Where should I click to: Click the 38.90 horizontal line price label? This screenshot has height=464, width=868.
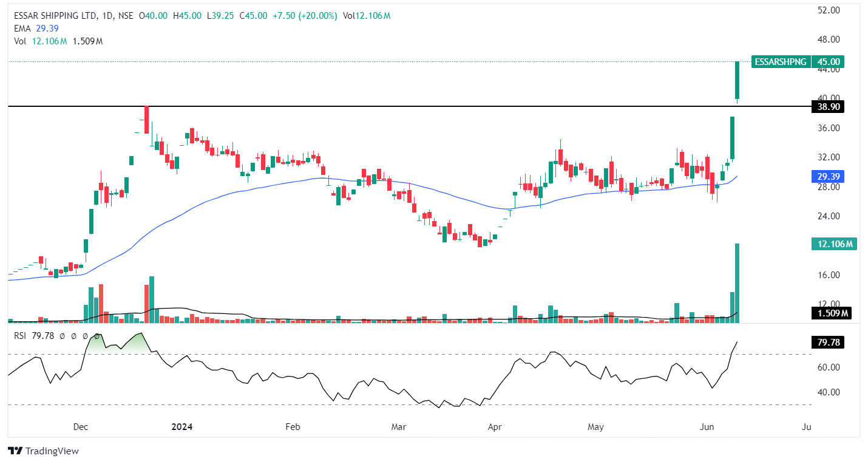pyautogui.click(x=827, y=107)
